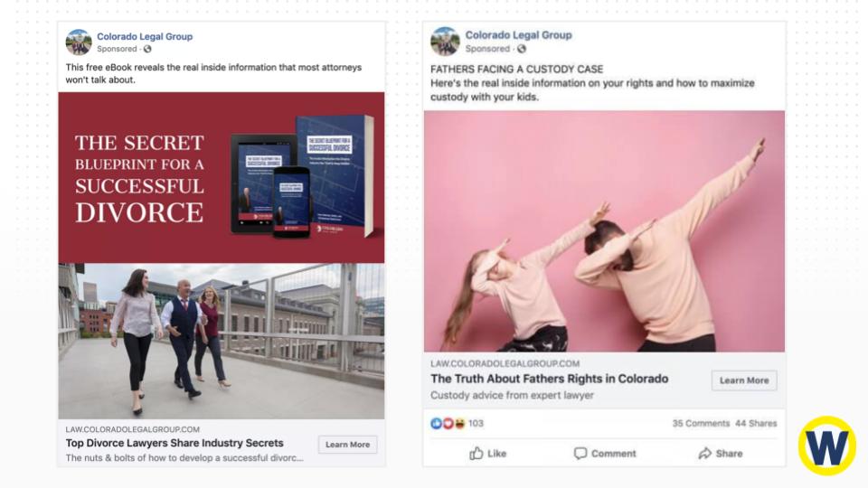
Task: Open Colorado Legal Group avatar on right ad
Action: [445, 42]
